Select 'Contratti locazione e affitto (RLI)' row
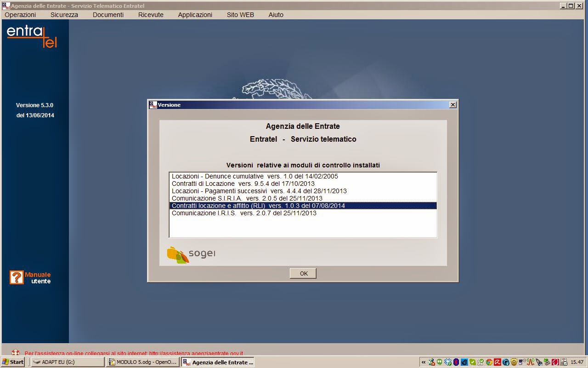 coord(303,206)
